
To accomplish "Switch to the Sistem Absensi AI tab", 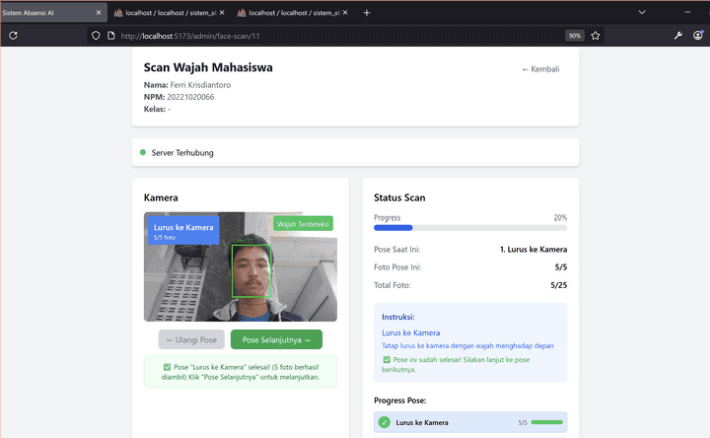I will [53, 13].
